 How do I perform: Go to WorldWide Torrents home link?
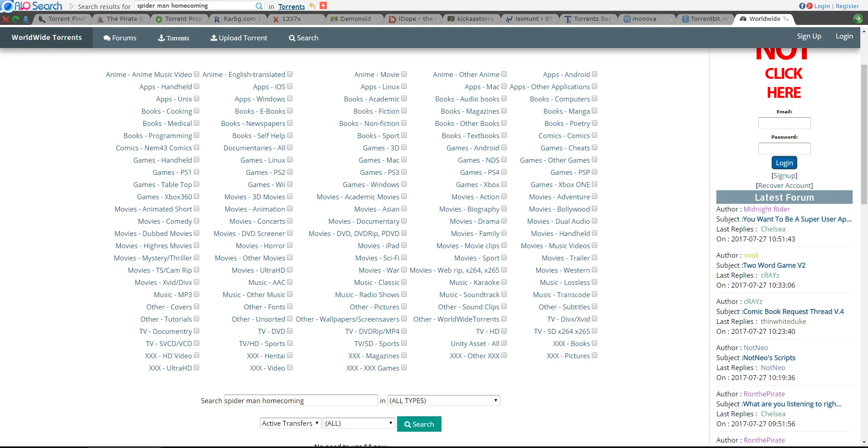(47, 38)
